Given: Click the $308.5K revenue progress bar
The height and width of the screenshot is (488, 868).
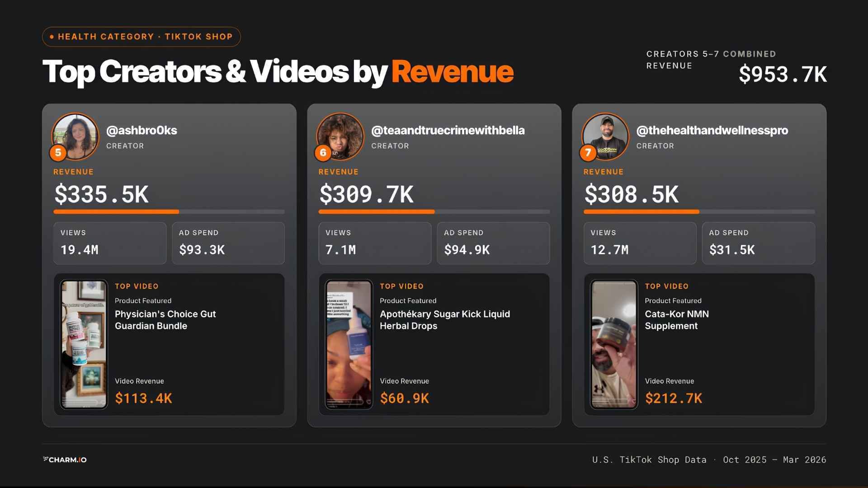Looking at the screenshot, I should coord(699,211).
